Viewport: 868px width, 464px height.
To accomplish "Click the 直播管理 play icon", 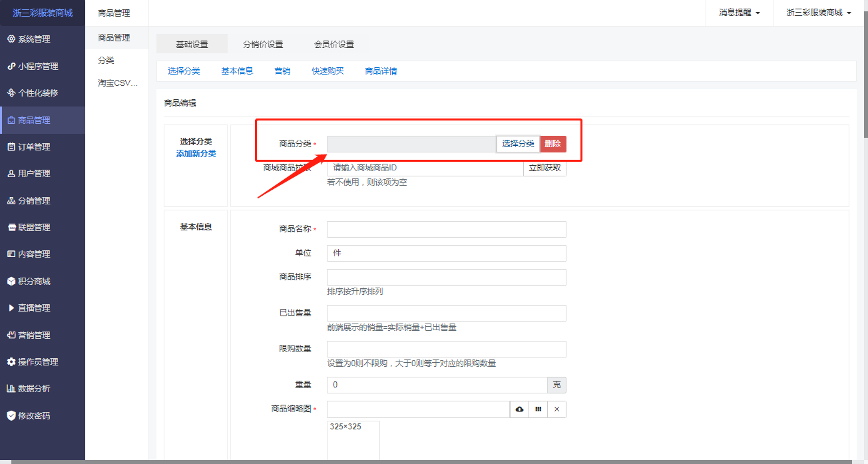I will tap(11, 308).
